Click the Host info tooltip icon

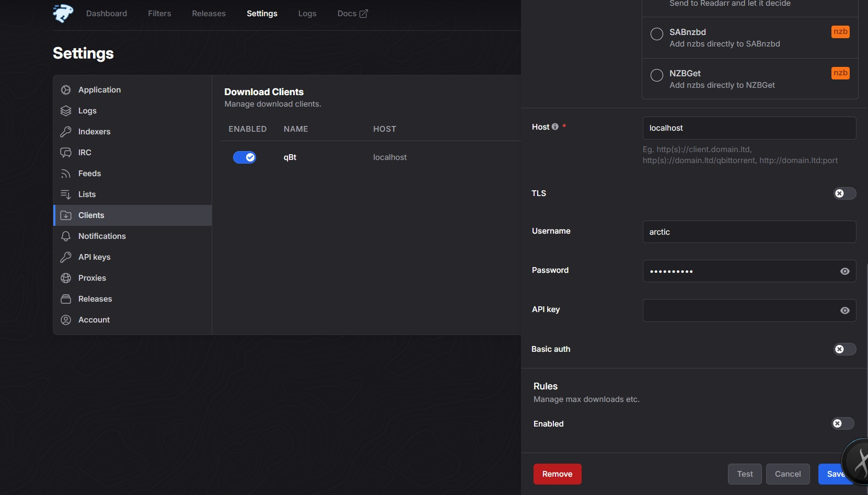[x=555, y=127]
